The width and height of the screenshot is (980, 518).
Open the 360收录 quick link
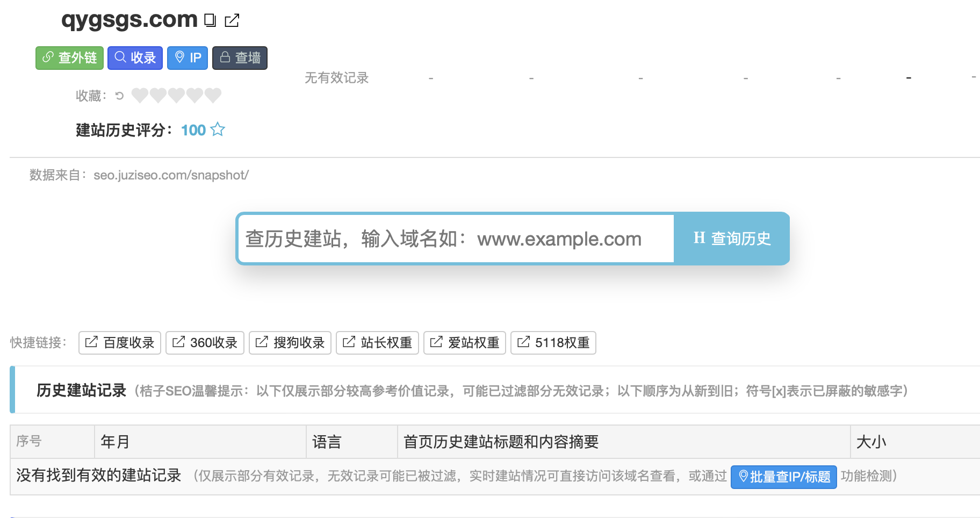coord(205,343)
